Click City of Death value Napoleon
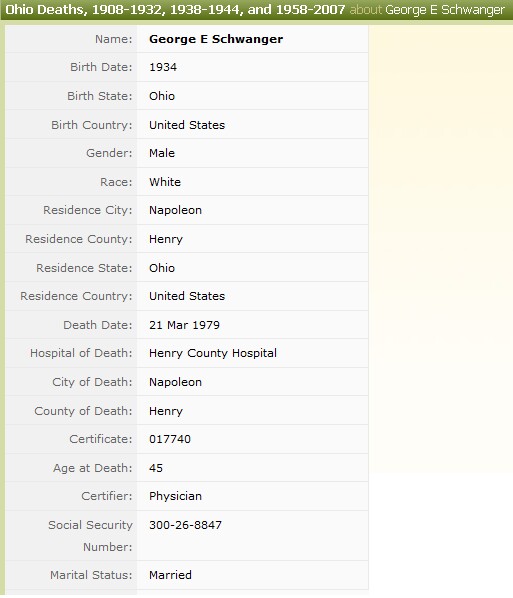513x598 pixels. coord(175,382)
